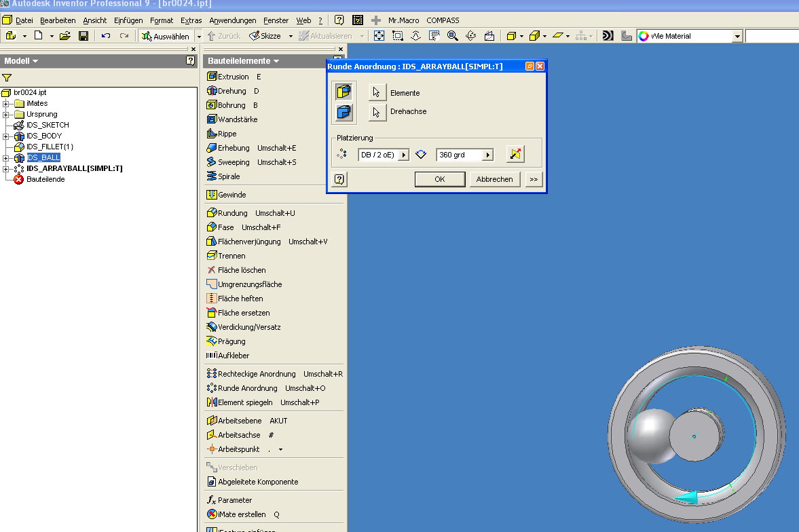Viewport: 799px width, 532px height.
Task: Open the Element spiegeln mirror tool
Action: tap(244, 402)
